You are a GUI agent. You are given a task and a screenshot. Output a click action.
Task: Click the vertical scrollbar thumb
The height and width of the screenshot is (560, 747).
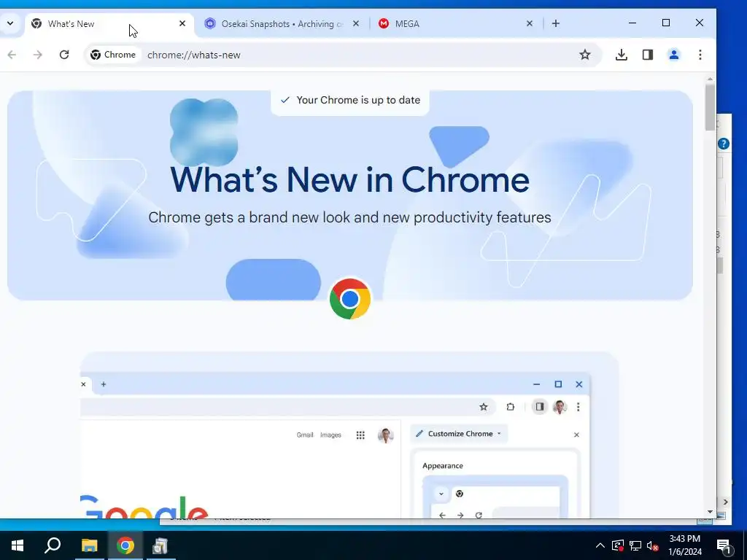tap(710, 106)
